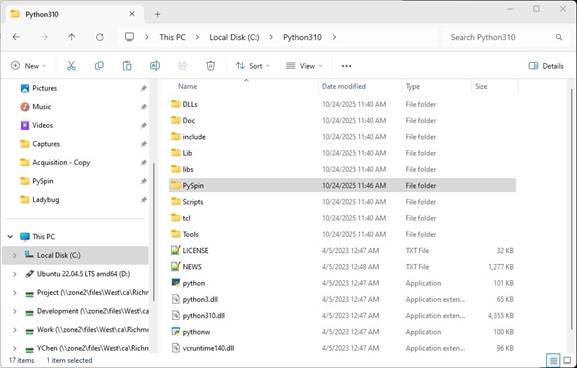Viewport: 577px width, 368px height.
Task: Click This PC breadcrumb in address bar
Action: pos(172,37)
